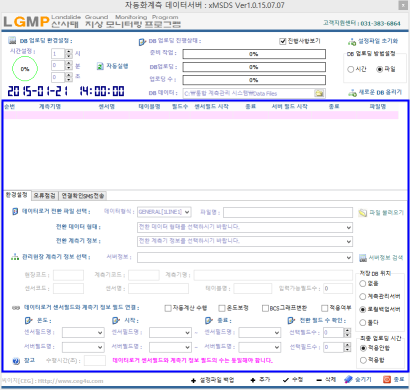Click the edit icon beside 종료 field section
The width and height of the screenshot is (411, 390).
209,321
